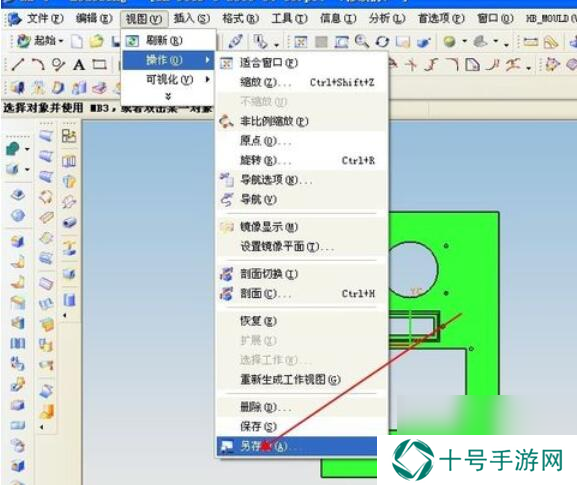Click the open folder icon
The image size is (577, 485).
96,41
